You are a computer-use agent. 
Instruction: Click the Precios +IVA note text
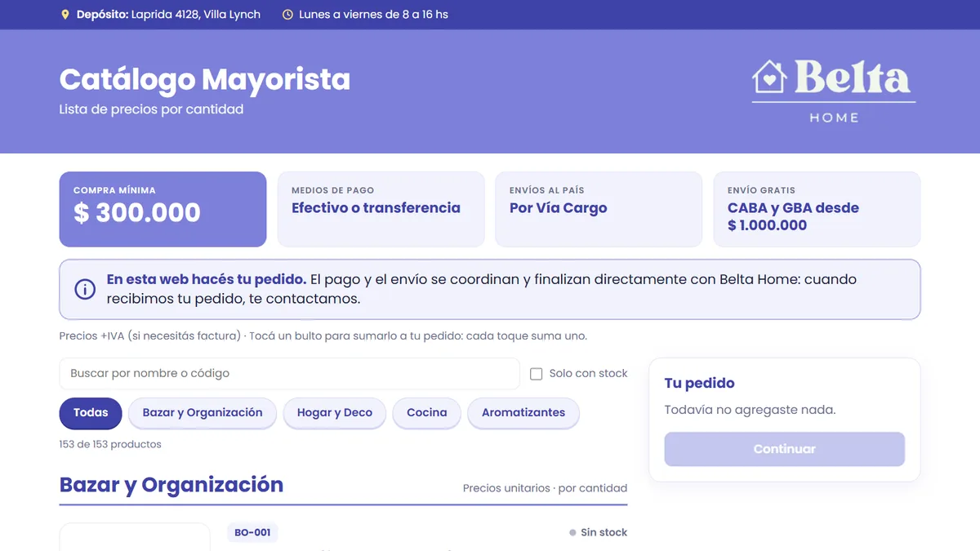323,336
